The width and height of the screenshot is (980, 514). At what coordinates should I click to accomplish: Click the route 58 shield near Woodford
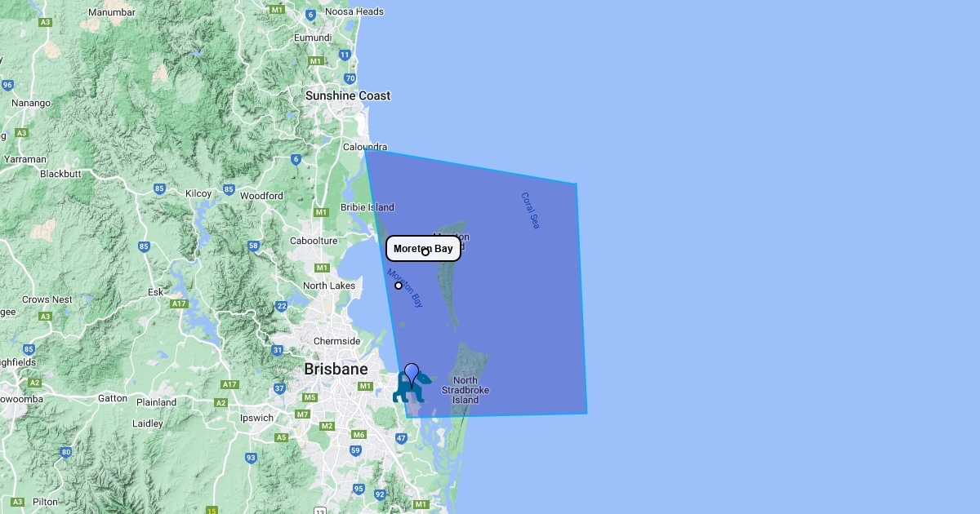(x=254, y=246)
